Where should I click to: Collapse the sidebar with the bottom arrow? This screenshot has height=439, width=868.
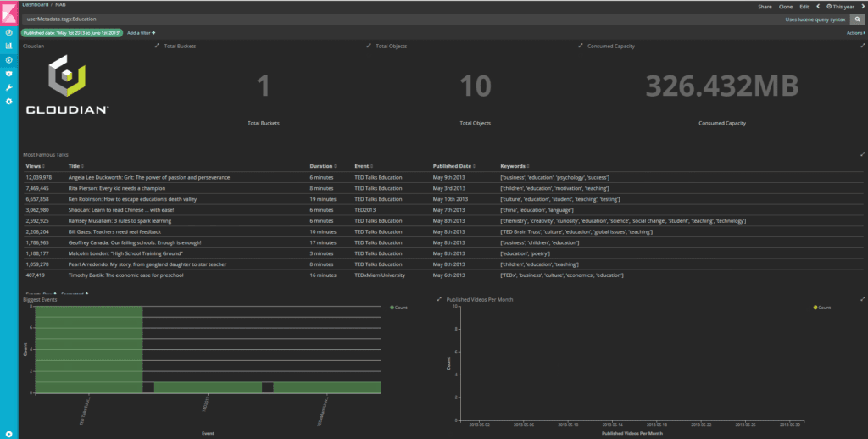(x=8, y=434)
